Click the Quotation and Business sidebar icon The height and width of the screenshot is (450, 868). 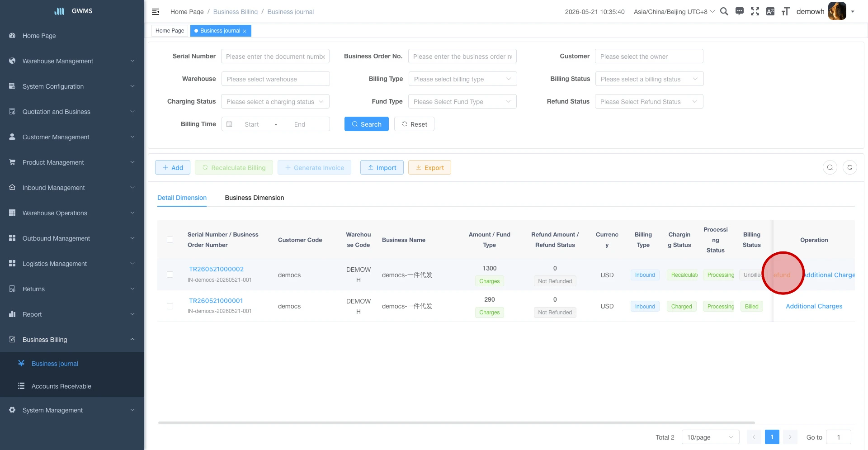pyautogui.click(x=12, y=111)
